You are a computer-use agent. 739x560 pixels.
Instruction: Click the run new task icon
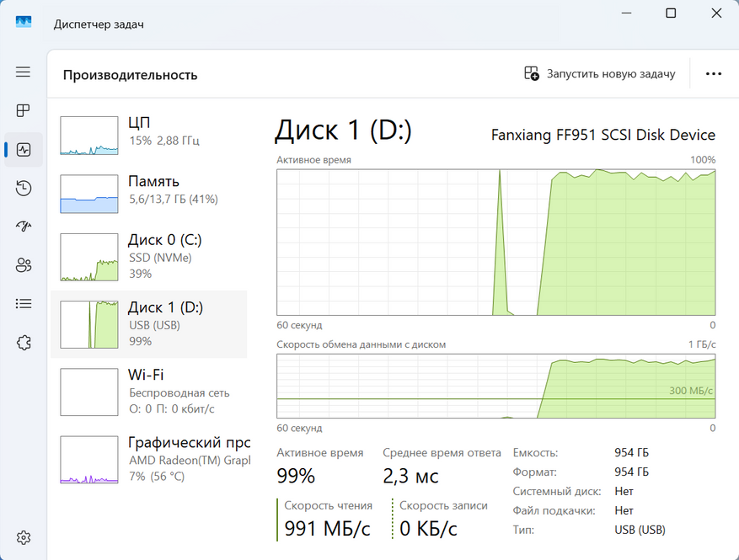pos(531,73)
